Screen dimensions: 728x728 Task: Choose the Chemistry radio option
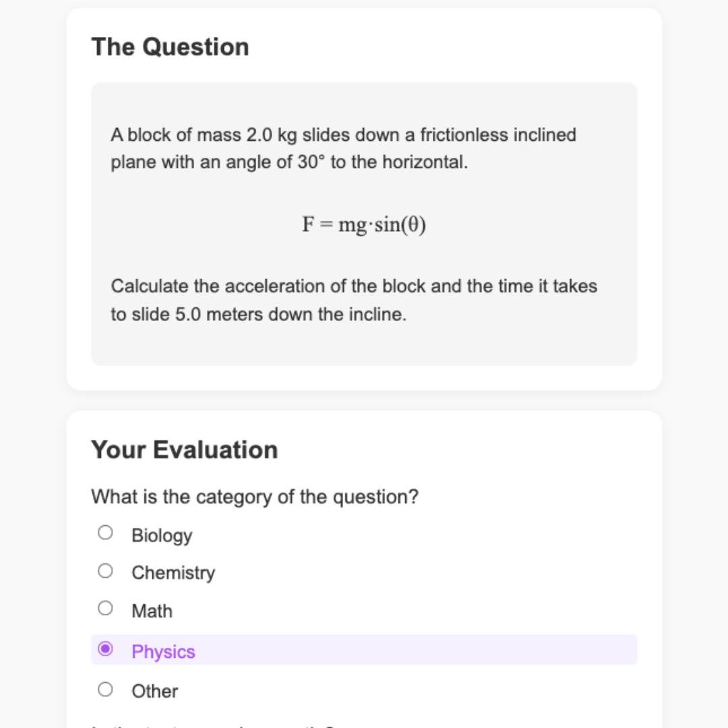[x=105, y=571]
